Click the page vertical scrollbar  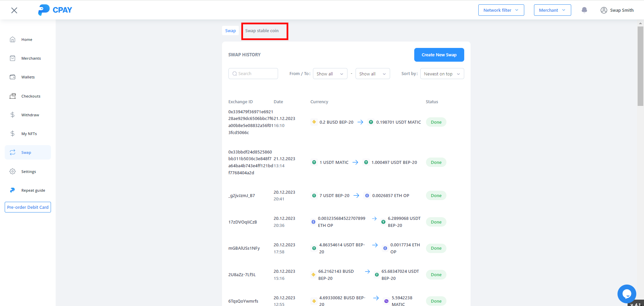640,67
